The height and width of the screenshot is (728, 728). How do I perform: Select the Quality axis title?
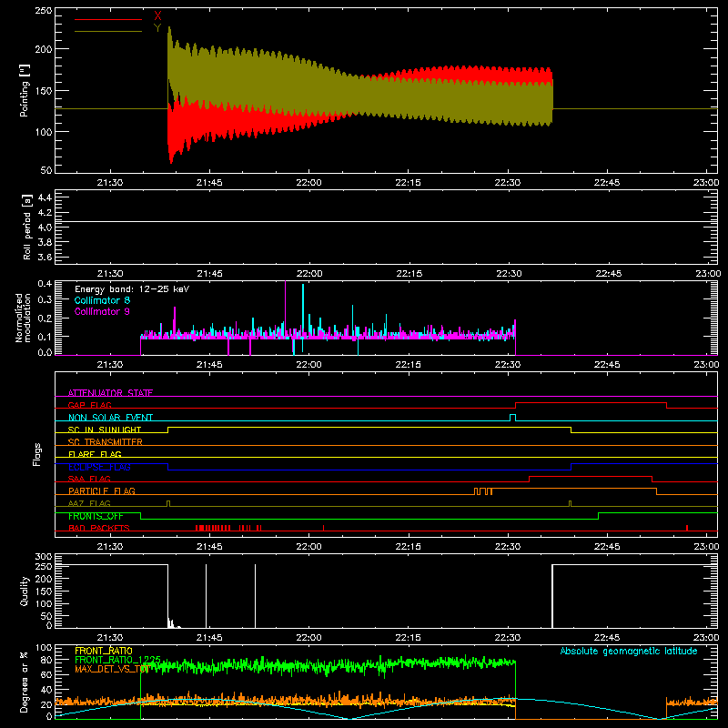point(25,591)
